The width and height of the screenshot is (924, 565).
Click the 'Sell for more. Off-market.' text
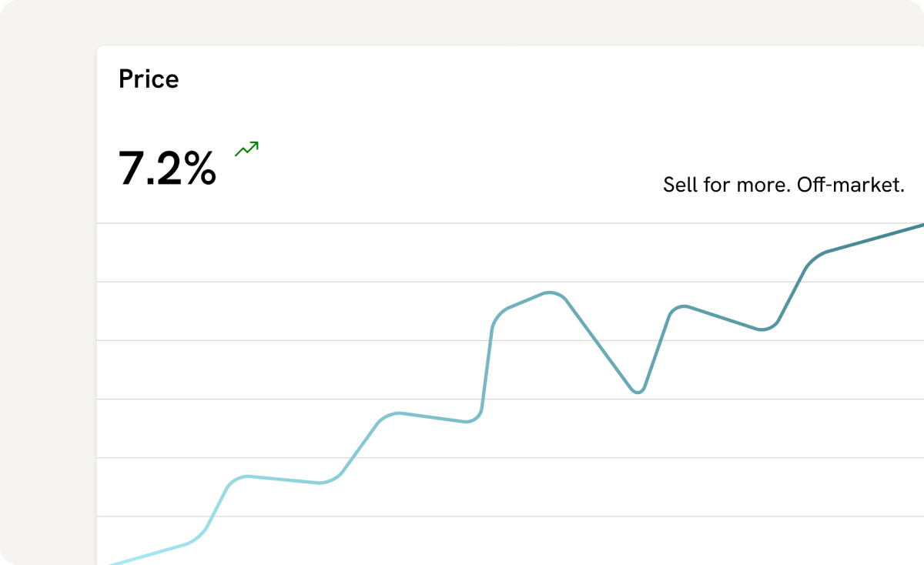(x=783, y=185)
